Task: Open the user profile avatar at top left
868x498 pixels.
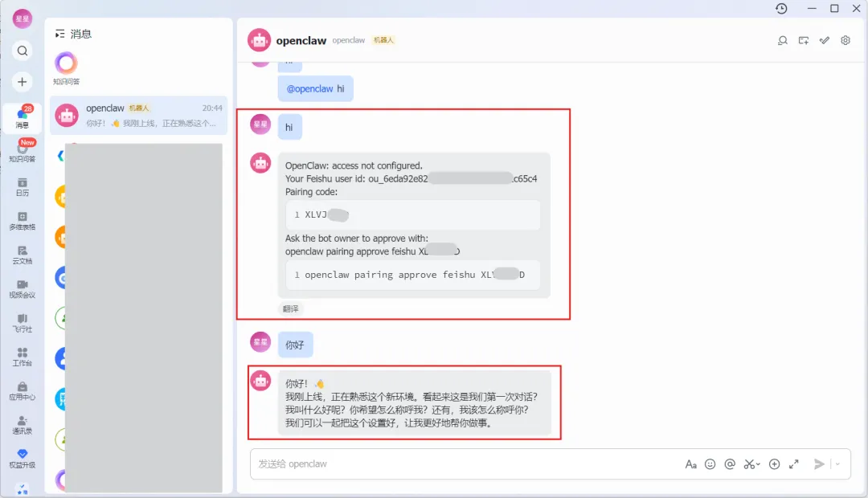Action: click(23, 18)
